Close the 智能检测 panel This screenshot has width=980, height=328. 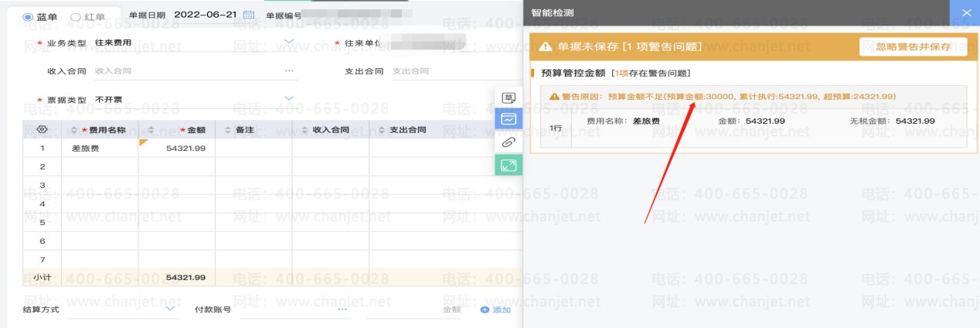pos(965,12)
